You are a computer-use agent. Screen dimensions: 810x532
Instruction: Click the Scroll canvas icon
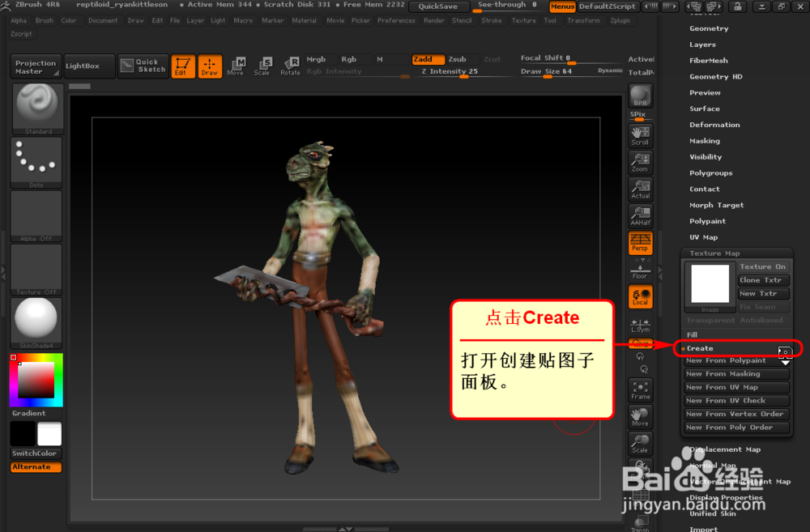coord(641,135)
